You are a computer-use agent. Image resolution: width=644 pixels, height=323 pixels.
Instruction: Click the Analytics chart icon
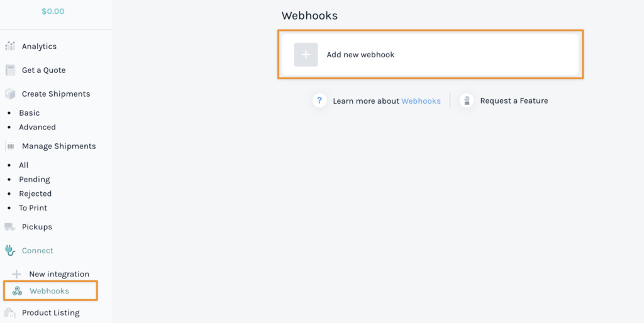click(10, 47)
